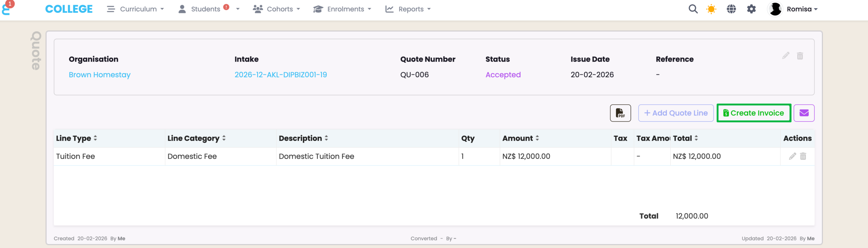Open the settings gear icon
The width and height of the screenshot is (868, 248).
click(x=751, y=9)
